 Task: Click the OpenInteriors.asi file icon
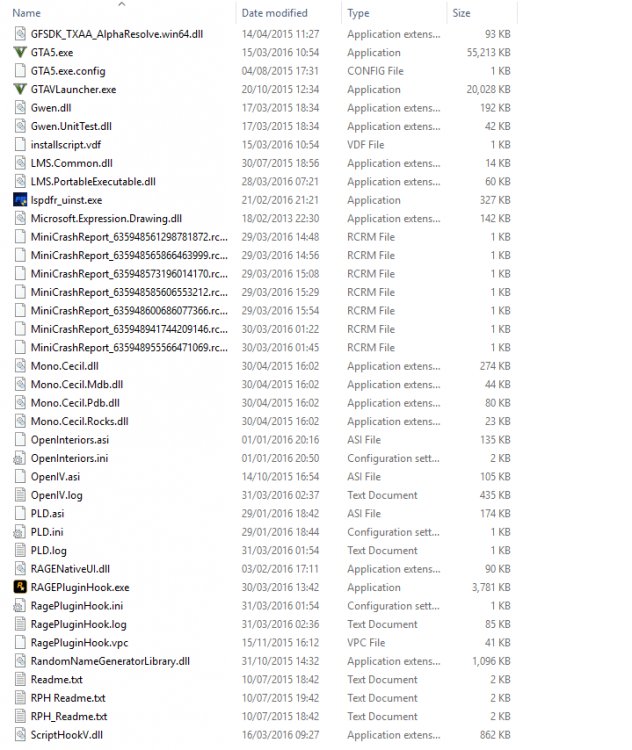(20, 439)
